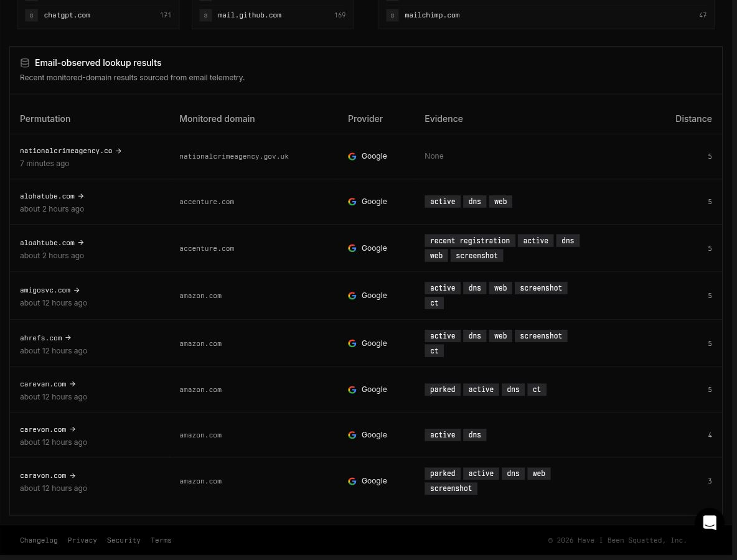Click the Distance column header
The height and width of the screenshot is (560, 737).
point(693,119)
